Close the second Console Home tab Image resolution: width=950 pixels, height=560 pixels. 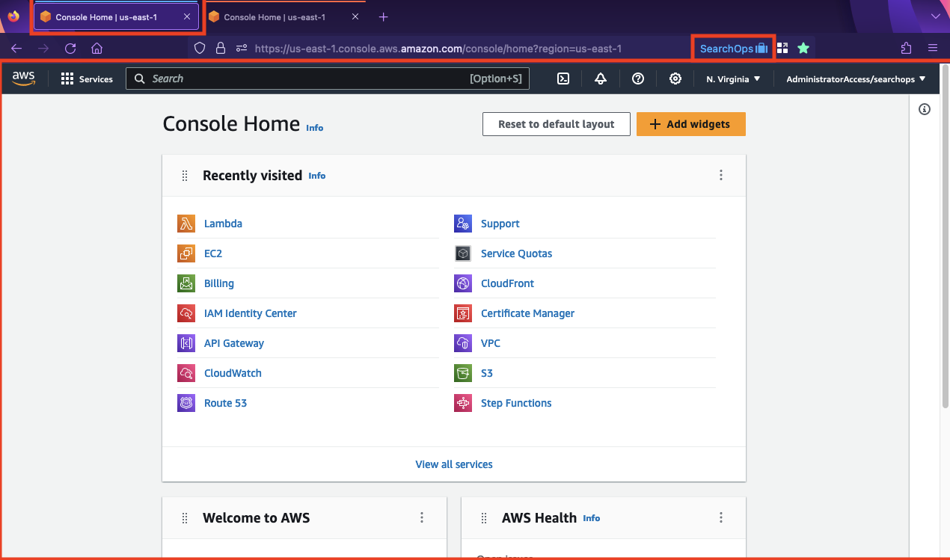click(355, 16)
